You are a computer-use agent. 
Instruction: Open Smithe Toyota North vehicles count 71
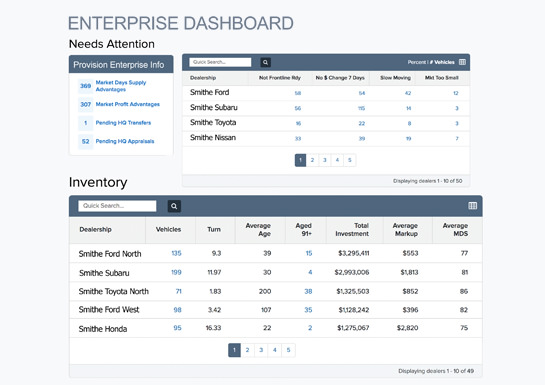[x=178, y=291]
